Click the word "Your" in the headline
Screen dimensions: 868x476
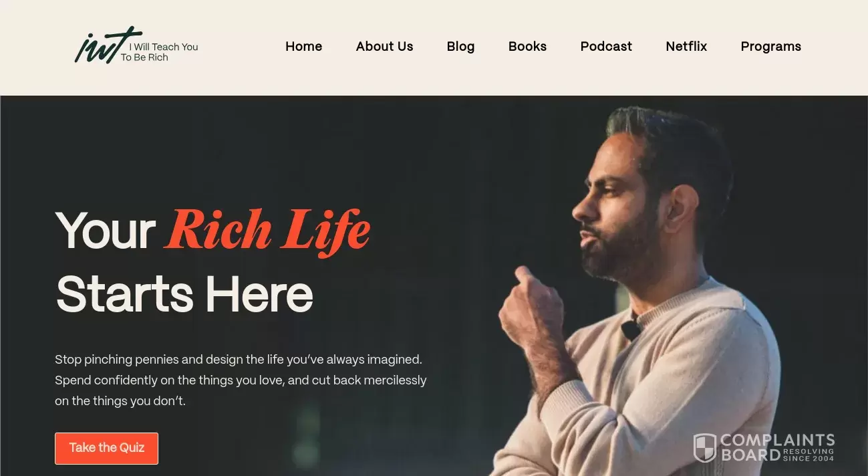[x=106, y=231]
